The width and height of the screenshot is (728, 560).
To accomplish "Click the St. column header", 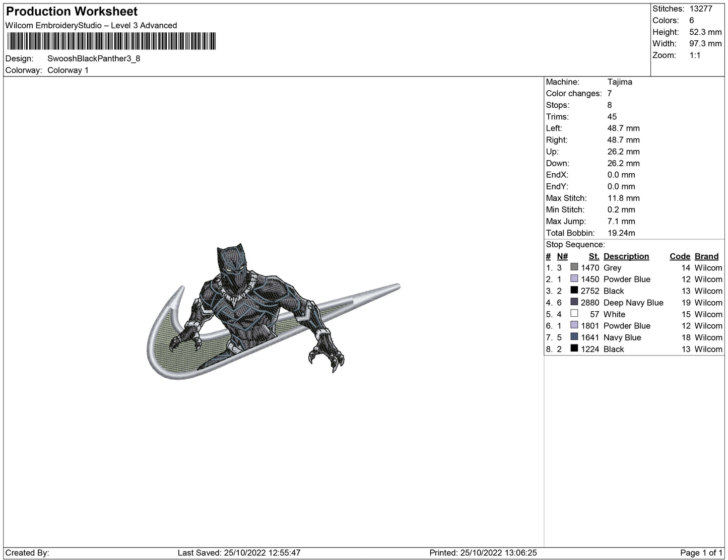I will coord(594,256).
